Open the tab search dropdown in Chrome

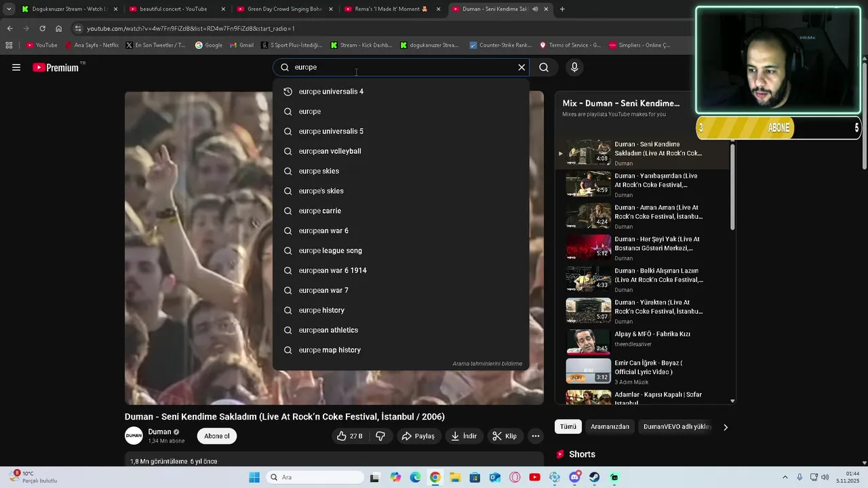coord(9,9)
